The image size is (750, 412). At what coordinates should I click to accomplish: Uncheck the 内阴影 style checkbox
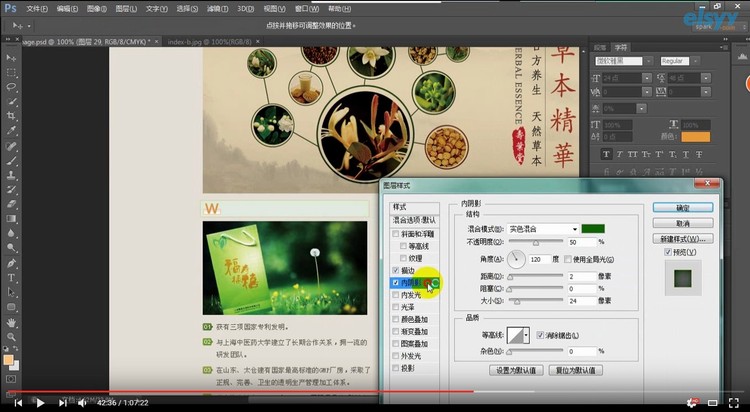tap(396, 283)
